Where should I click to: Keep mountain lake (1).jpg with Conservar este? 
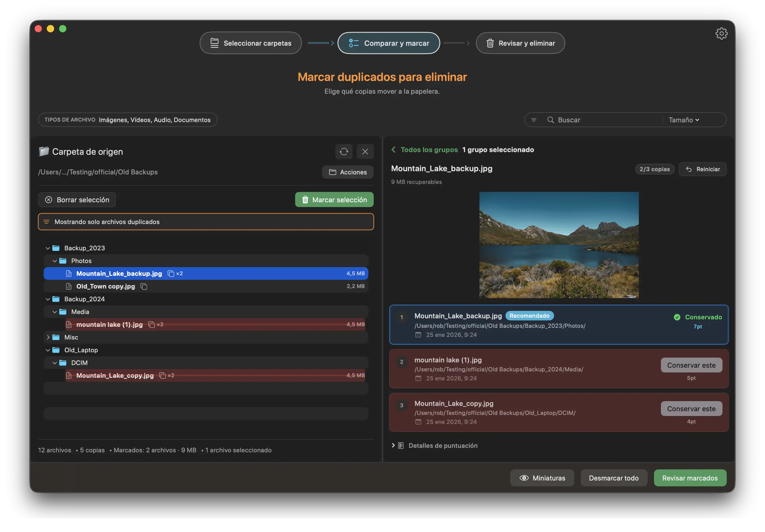point(691,365)
